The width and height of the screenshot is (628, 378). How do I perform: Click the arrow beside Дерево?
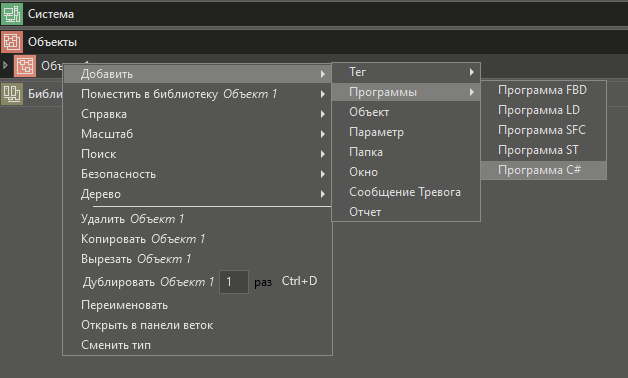coord(322,194)
